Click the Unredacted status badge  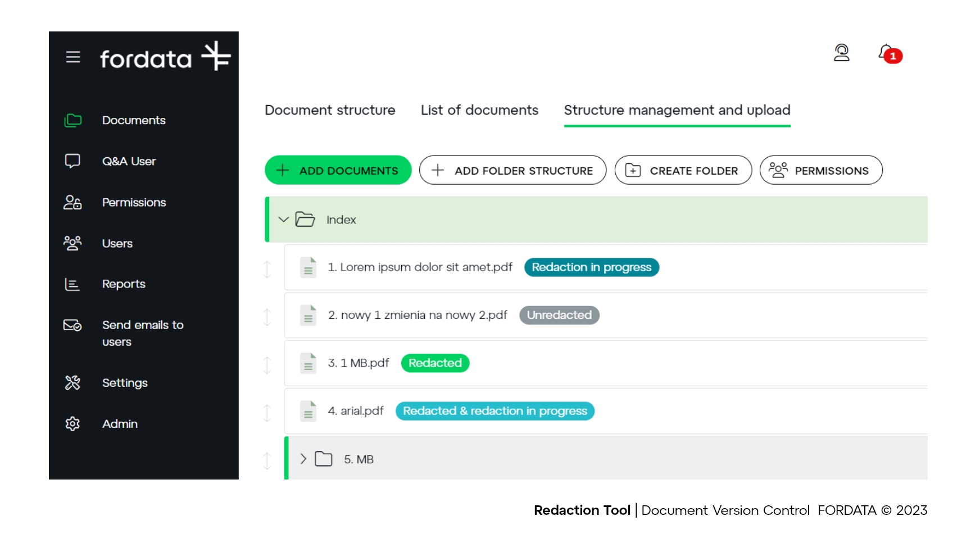(x=559, y=315)
